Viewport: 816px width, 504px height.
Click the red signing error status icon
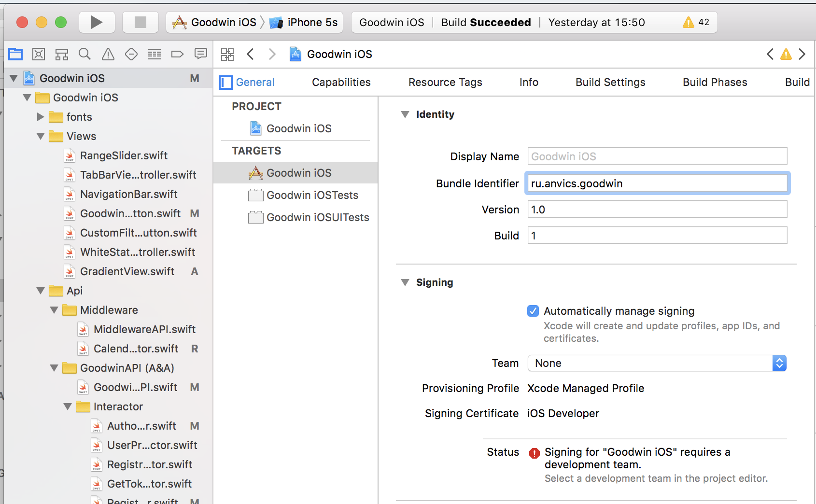[x=535, y=453]
